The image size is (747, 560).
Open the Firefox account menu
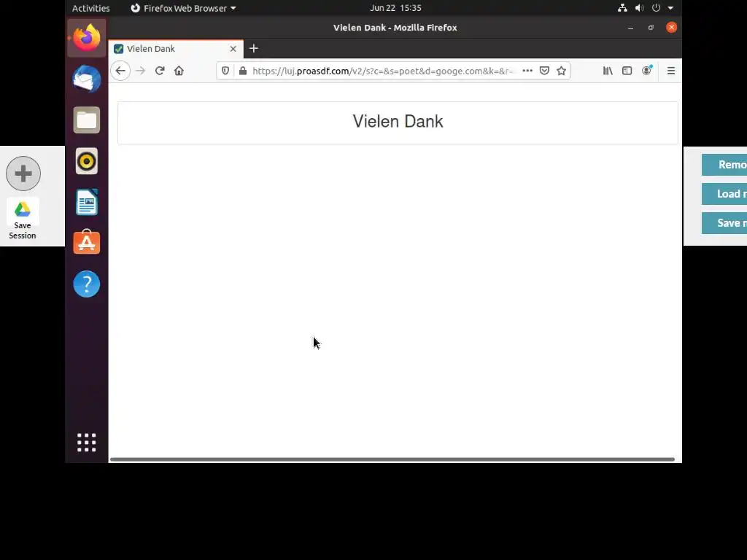pos(646,71)
